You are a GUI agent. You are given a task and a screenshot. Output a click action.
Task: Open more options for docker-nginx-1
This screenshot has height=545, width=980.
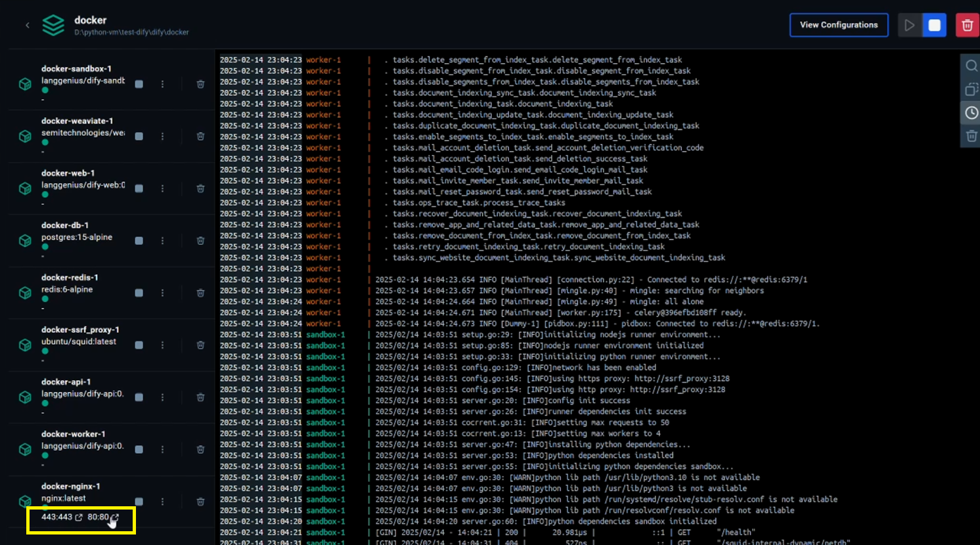pos(162,502)
